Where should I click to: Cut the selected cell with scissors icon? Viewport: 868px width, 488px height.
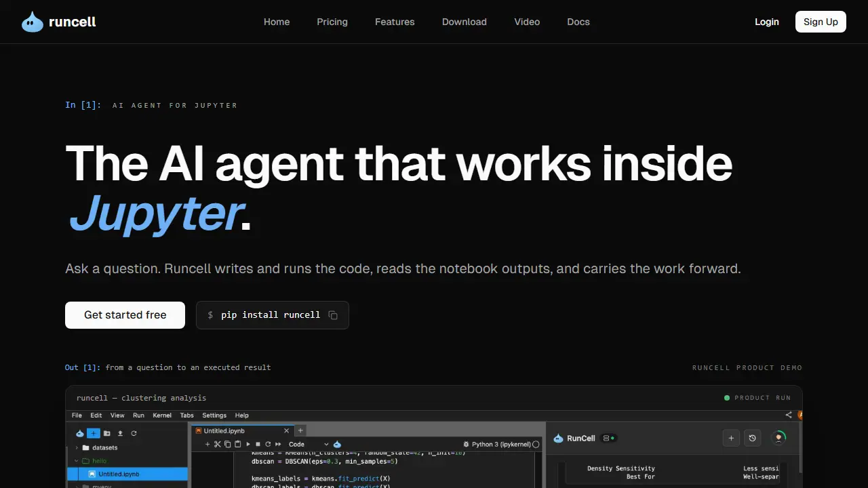[218, 444]
